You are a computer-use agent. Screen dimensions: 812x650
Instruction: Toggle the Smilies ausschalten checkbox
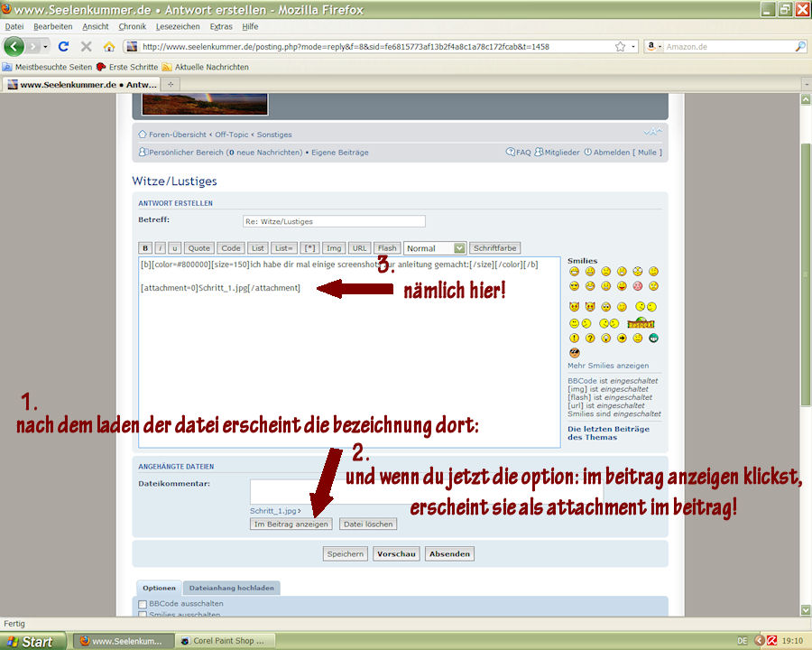point(143,615)
